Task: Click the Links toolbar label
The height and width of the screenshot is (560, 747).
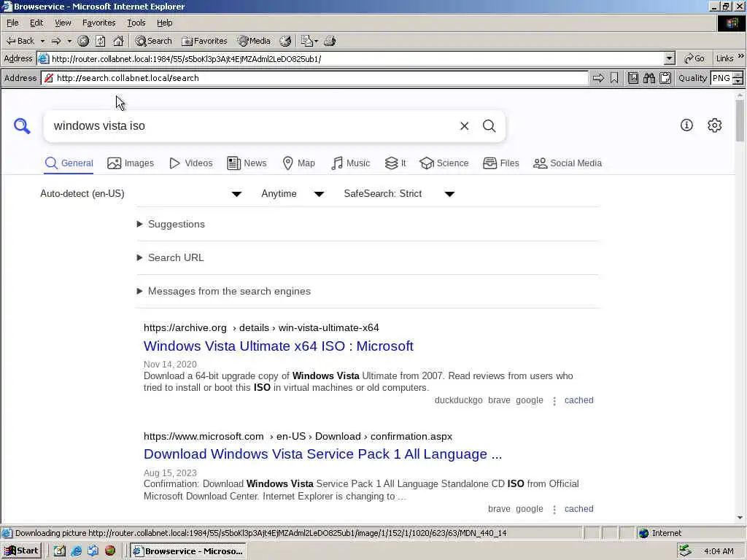Action: [x=724, y=58]
